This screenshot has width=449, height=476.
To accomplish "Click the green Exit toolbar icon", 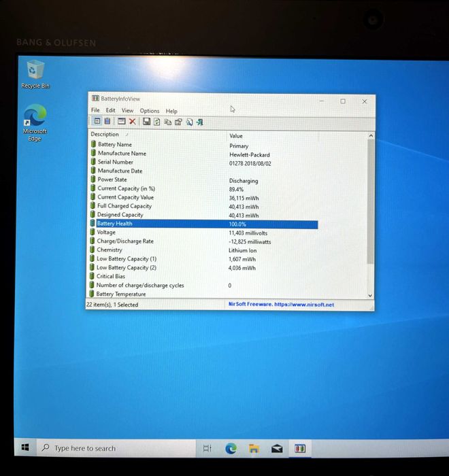I will click(199, 122).
